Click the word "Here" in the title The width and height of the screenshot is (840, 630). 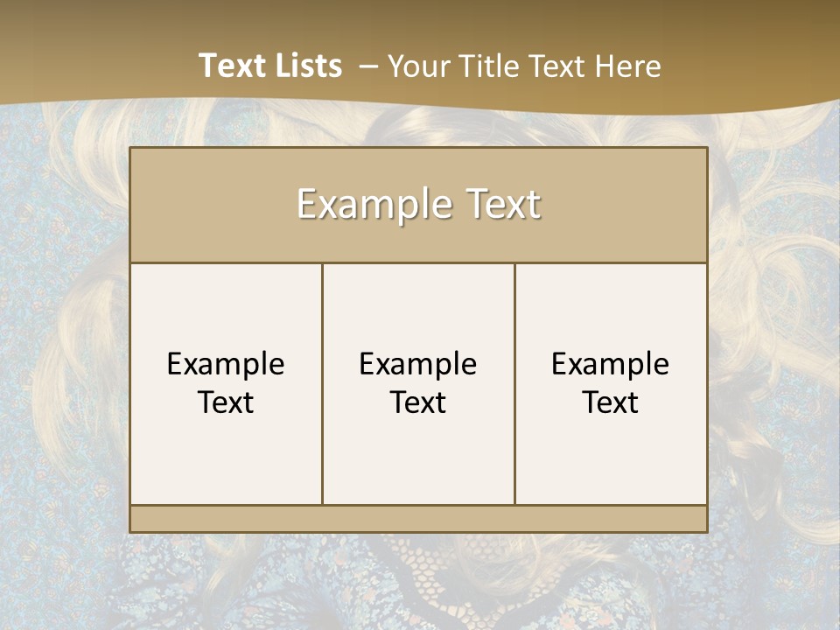click(x=628, y=66)
